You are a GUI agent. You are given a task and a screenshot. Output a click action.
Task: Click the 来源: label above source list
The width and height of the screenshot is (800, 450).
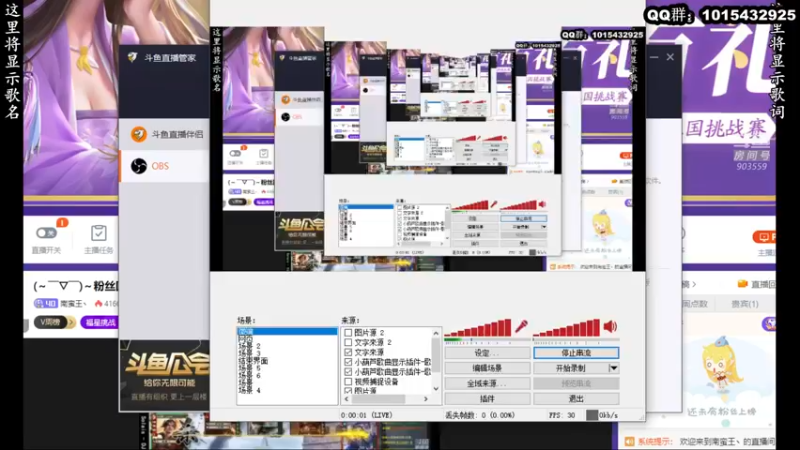click(x=351, y=320)
